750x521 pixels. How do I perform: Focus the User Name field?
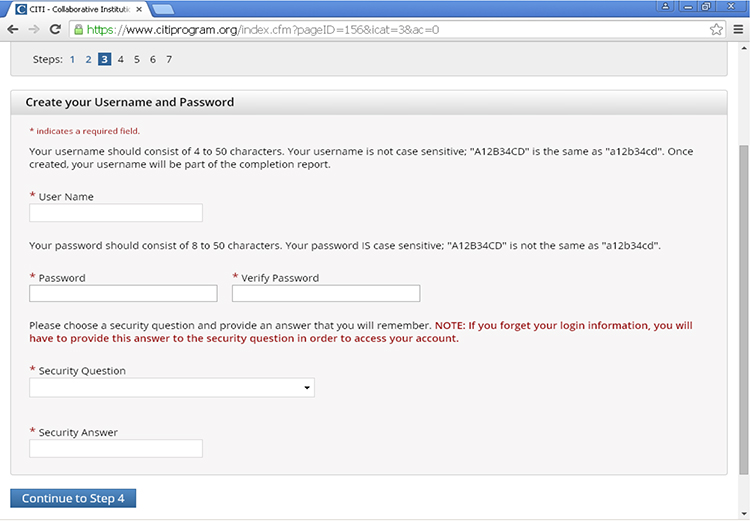pyautogui.click(x=116, y=213)
